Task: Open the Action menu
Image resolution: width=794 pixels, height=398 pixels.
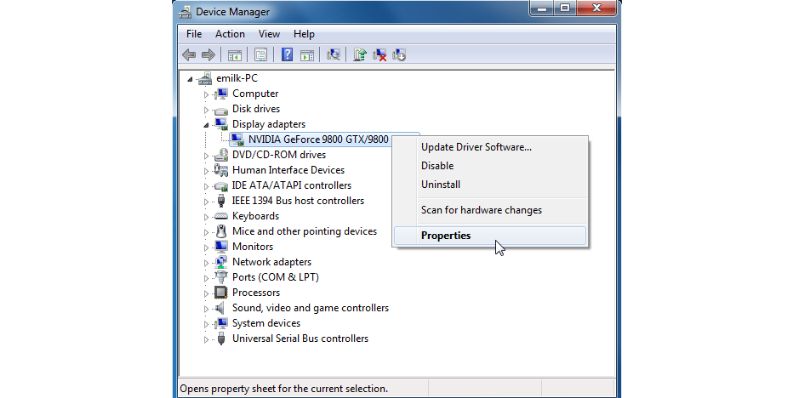Action: point(230,34)
